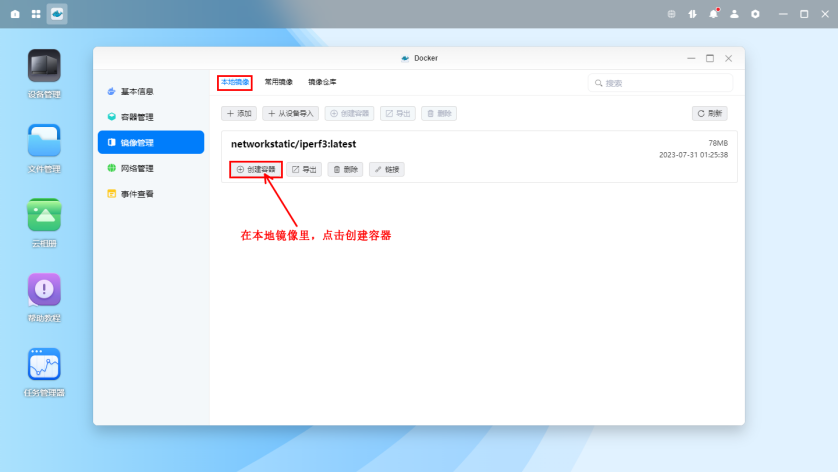Create container from iperf3 image row
The height and width of the screenshot is (472, 838).
coord(256,169)
